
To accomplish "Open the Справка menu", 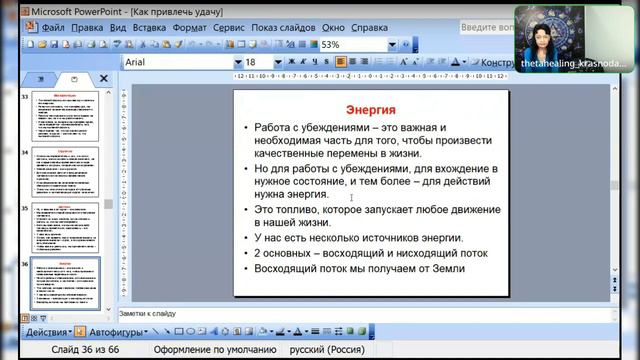I will click(369, 28).
